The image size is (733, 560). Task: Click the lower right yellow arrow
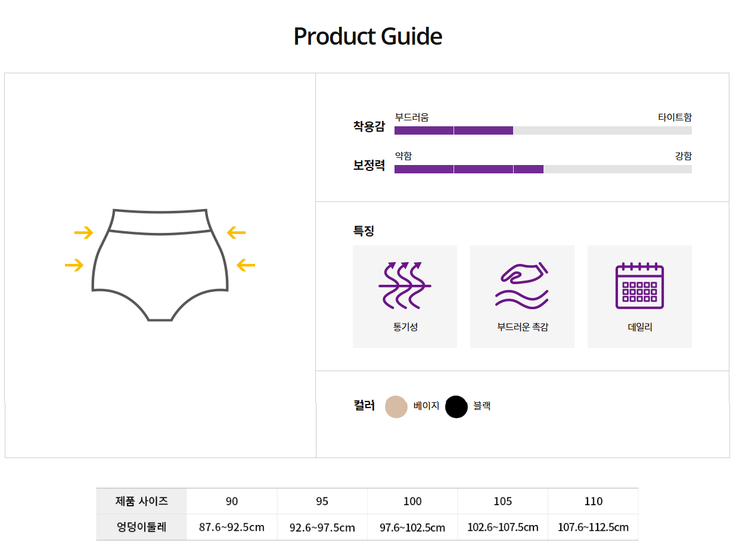pos(246,265)
